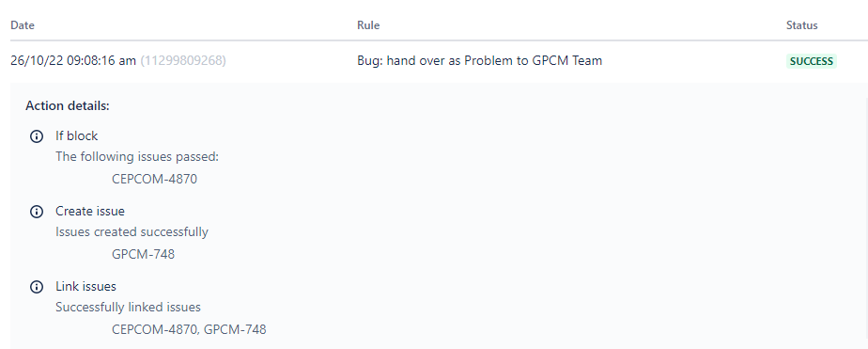Viewport: 868px width, 349px height.
Task: Click the Rule column header
Action: click(x=368, y=24)
